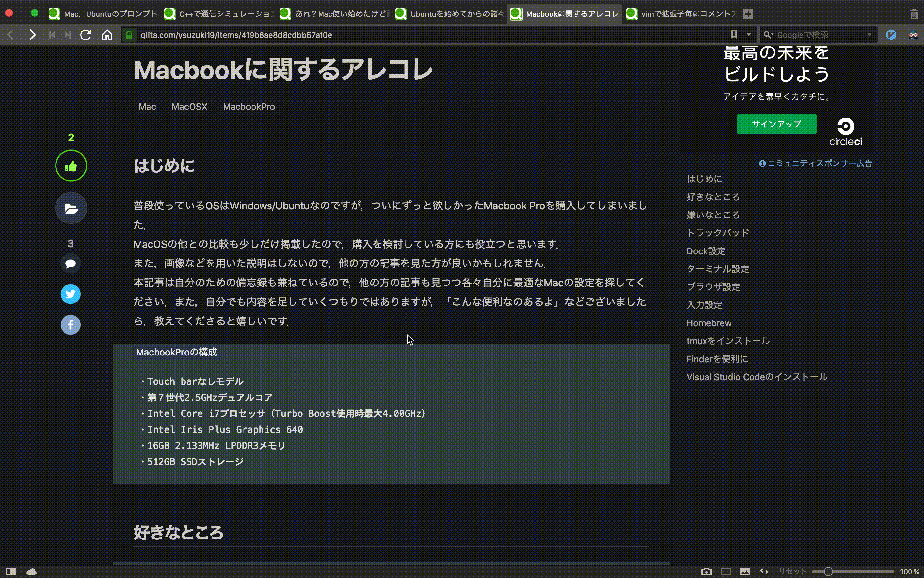Click the Googleで検索 search field

[819, 35]
